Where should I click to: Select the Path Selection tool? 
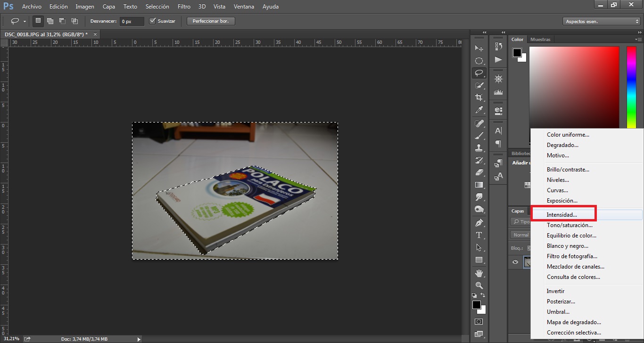[x=479, y=247]
